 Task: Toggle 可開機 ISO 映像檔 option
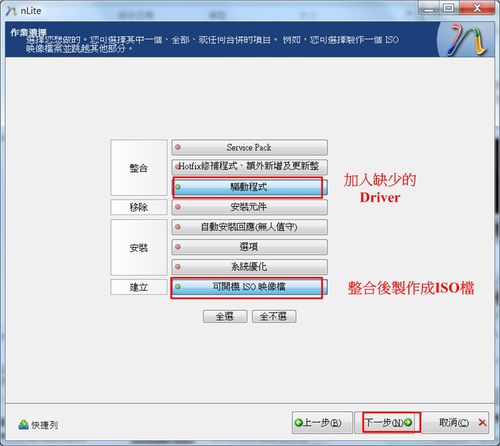249,287
